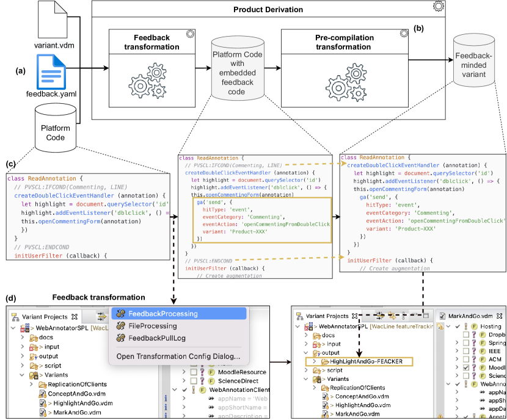Switch to MarkAndGo.vdm editor tab
Viewport: 507px width, 420px height.
[470, 316]
